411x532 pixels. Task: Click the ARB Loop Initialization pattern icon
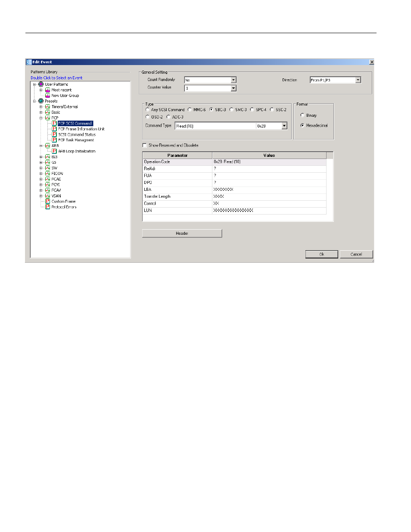click(x=54, y=151)
